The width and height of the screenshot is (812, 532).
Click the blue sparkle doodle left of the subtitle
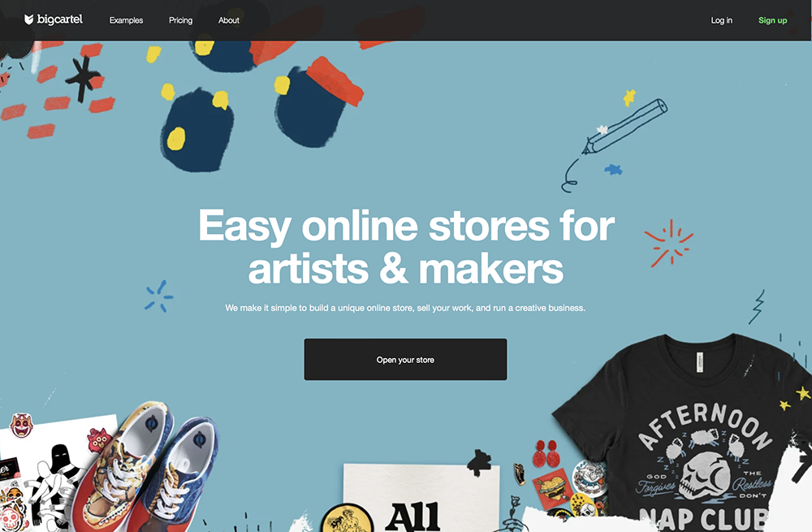pos(158,296)
